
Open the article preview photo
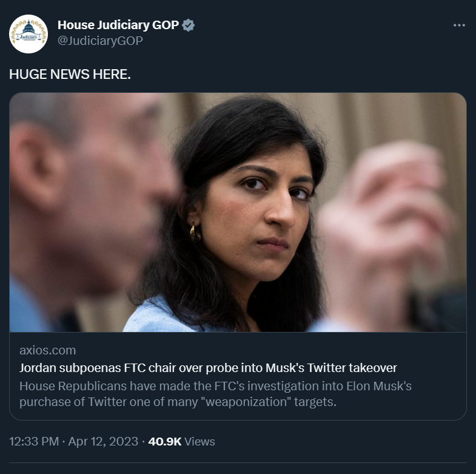click(238, 212)
